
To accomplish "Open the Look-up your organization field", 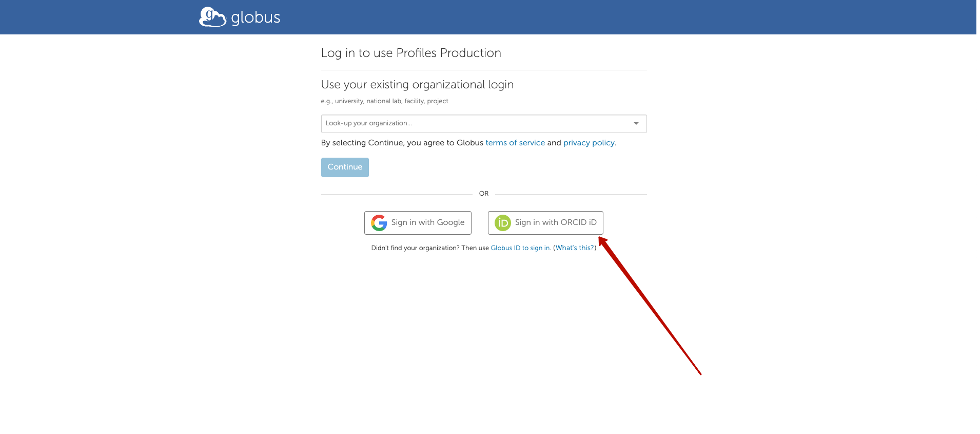I will (483, 124).
